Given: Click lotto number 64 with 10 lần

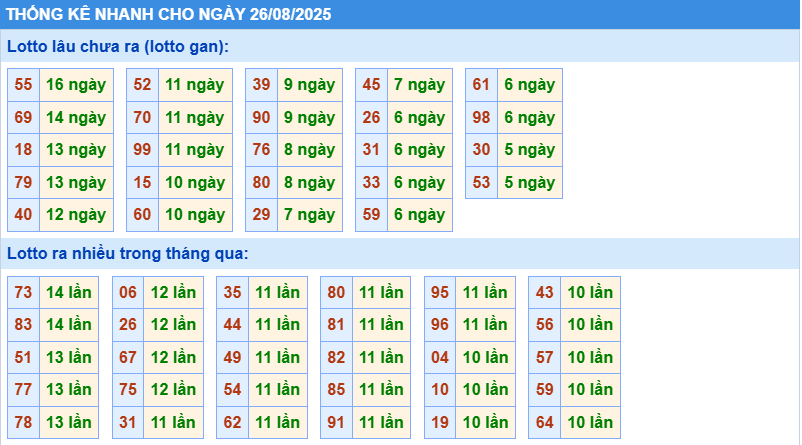Looking at the screenshot, I should tap(544, 422).
